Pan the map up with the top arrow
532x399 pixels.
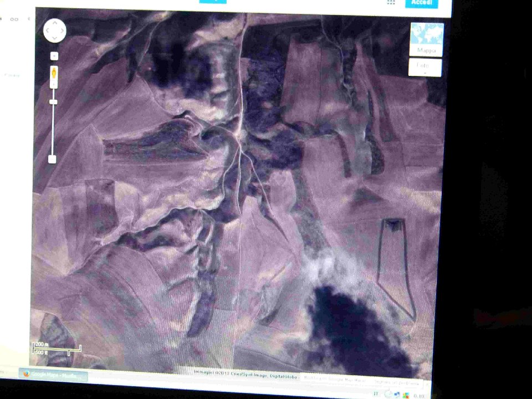[55, 23]
